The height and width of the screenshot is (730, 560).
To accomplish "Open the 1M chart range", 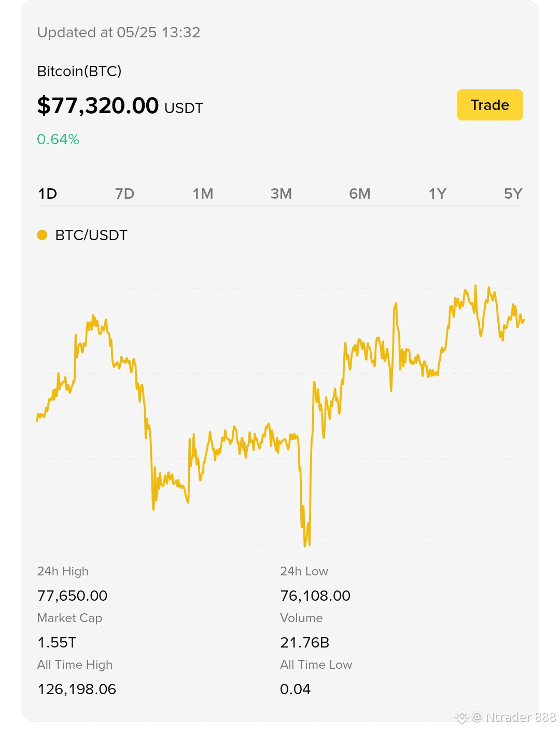I will (x=203, y=194).
